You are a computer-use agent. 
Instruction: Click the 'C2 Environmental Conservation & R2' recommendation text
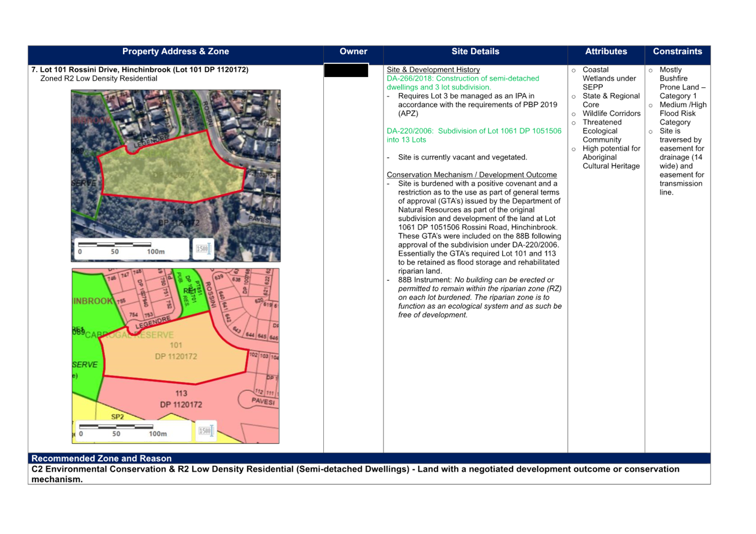coord(356,474)
